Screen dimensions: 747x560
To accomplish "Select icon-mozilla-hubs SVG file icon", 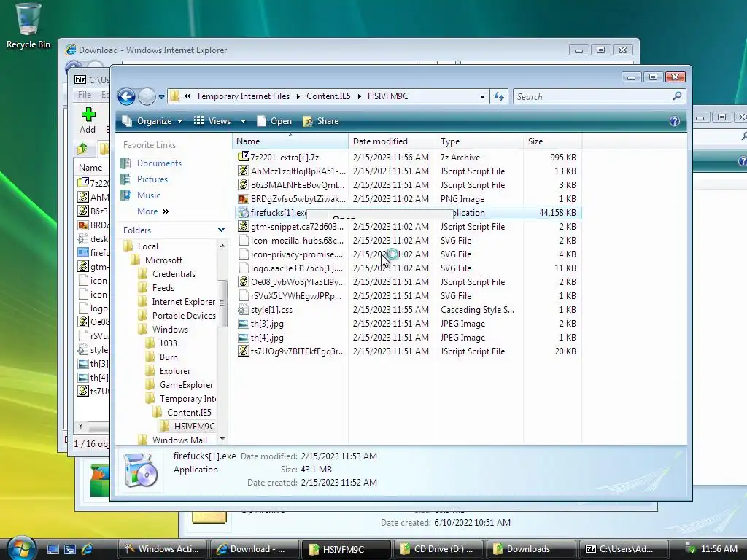I will 244,240.
